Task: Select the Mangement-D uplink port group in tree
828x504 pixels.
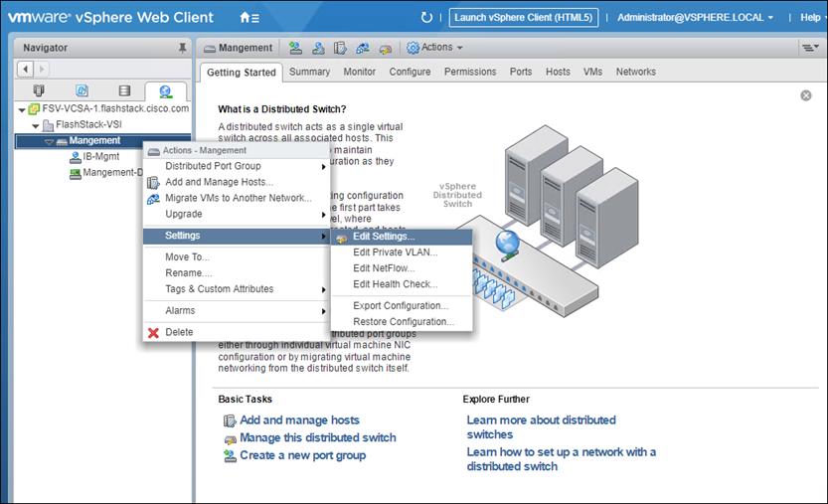Action: pyautogui.click(x=112, y=173)
